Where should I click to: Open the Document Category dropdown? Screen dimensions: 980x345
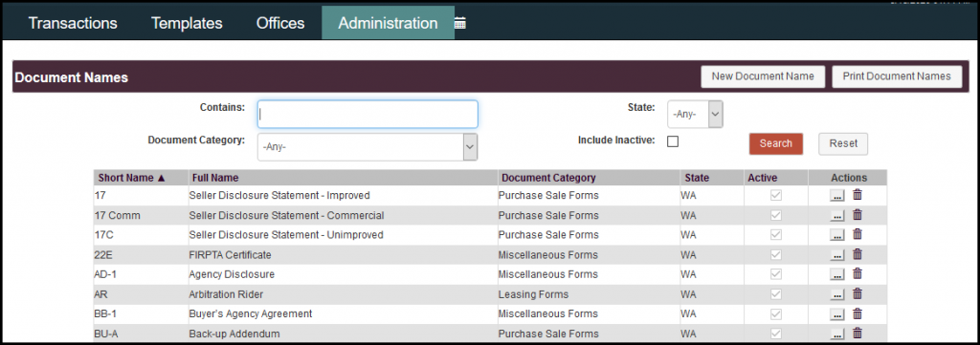tap(367, 147)
